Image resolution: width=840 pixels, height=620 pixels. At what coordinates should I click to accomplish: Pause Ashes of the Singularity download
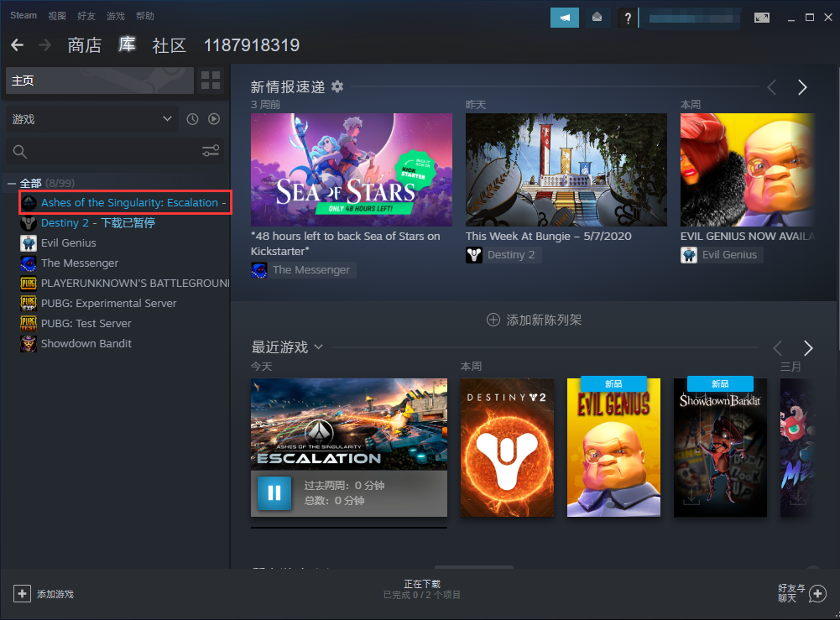[274, 492]
